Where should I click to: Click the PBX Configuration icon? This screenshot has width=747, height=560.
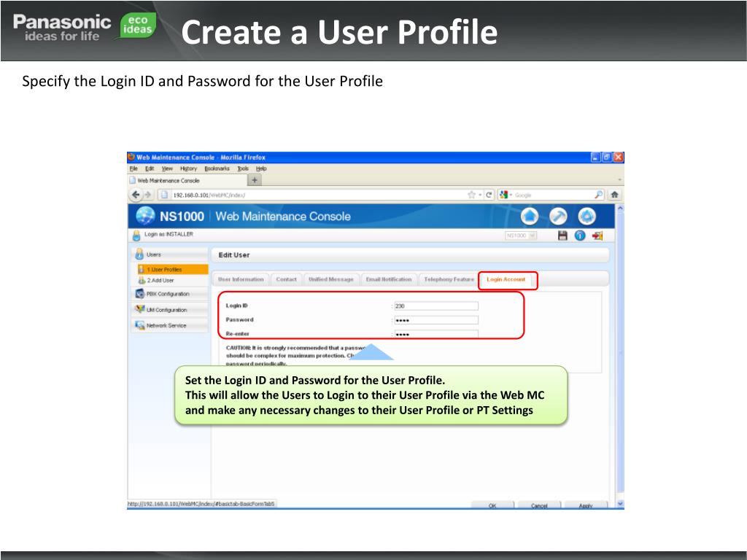pyautogui.click(x=139, y=294)
